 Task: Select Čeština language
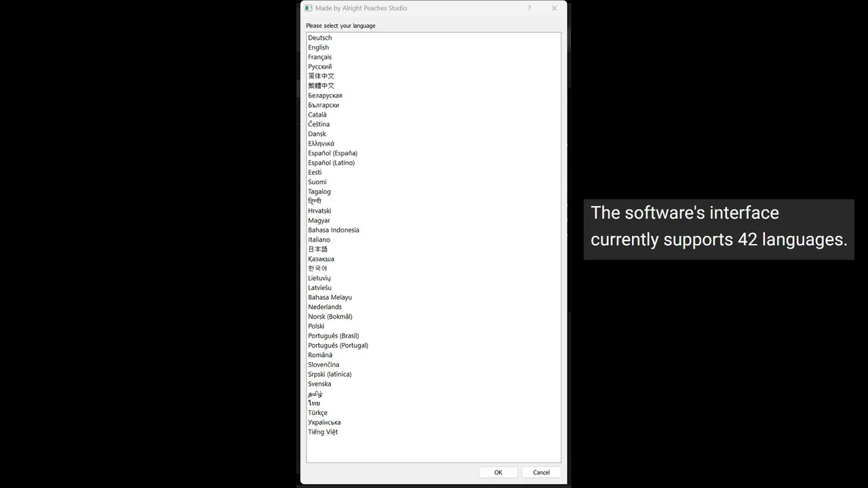319,124
